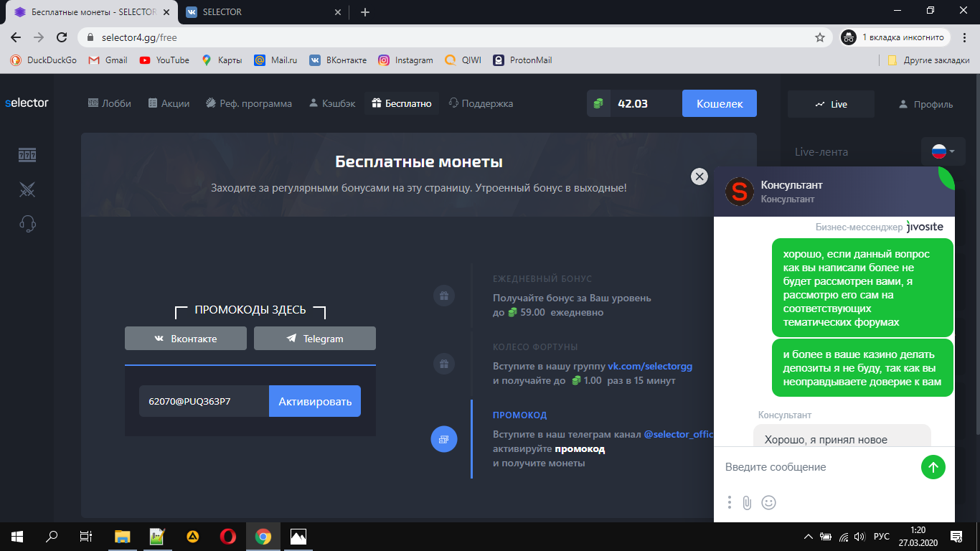Open the Другие закладки bookmarks folder
This screenshot has width=980, height=551.
click(928, 60)
